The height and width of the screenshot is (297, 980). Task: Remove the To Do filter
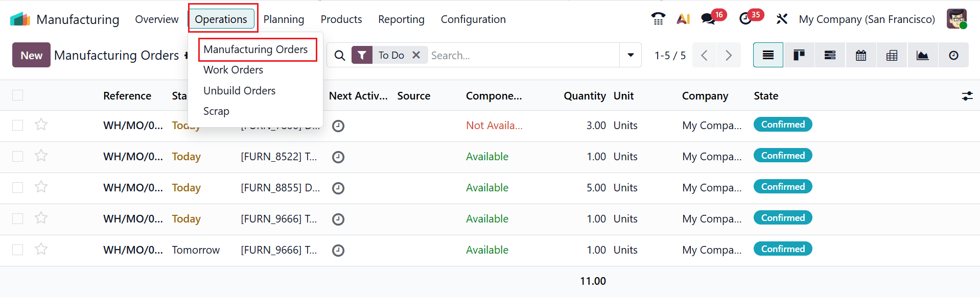[416, 55]
